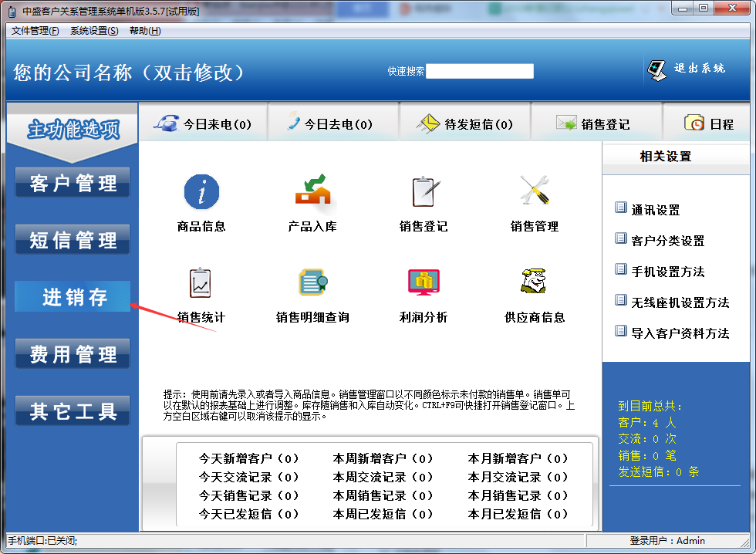Click 本周销售记录 (0) entry
The height and width of the screenshot is (554, 756).
[x=383, y=495]
